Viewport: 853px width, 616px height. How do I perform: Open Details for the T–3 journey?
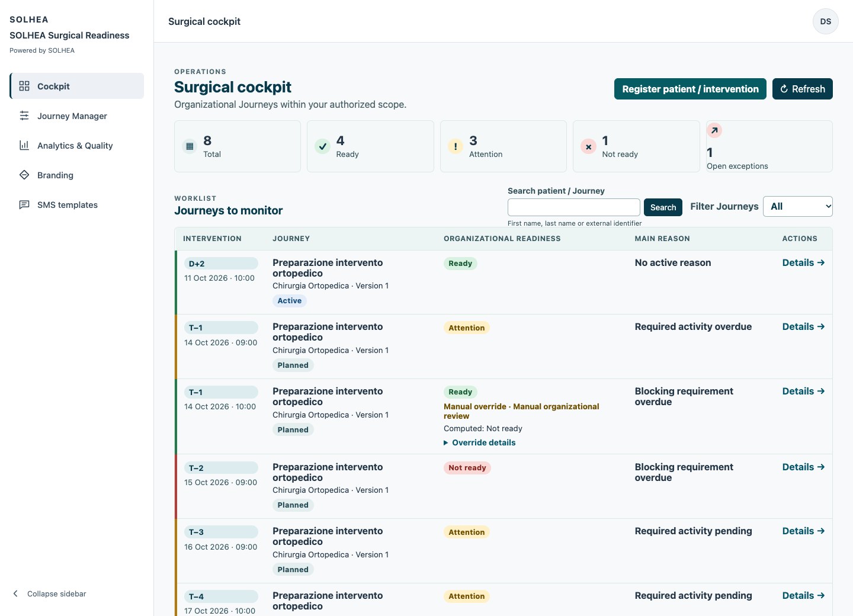(x=803, y=531)
